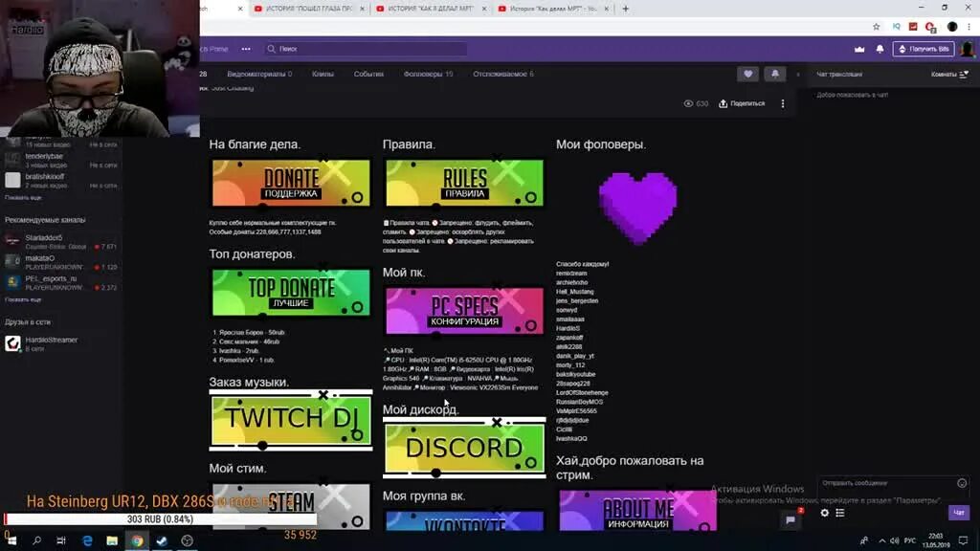The image size is (980, 551).
Task: Focus the Поиск search field
Action: (x=366, y=49)
